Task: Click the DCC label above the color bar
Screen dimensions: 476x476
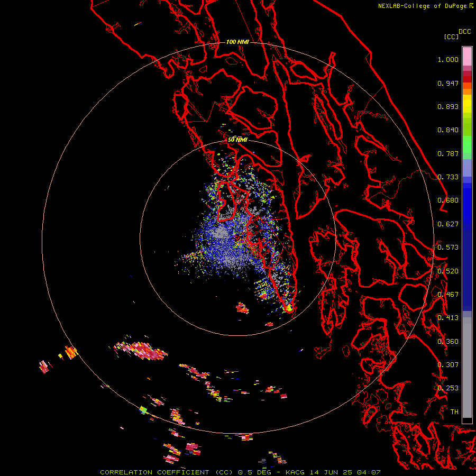Action: coord(464,32)
